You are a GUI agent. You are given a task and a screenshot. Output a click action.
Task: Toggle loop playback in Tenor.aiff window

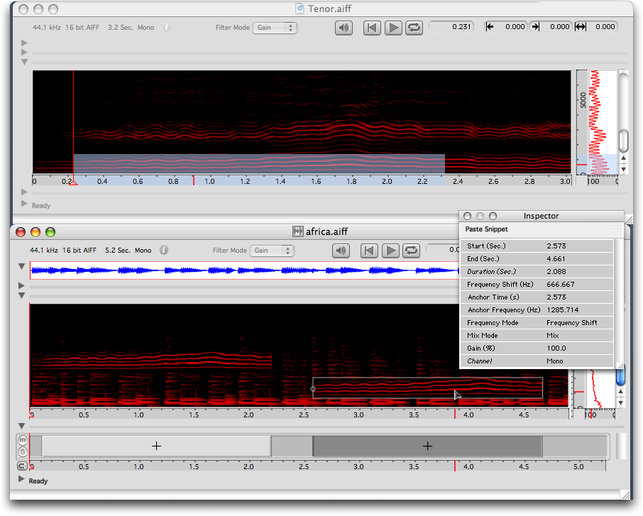413,28
